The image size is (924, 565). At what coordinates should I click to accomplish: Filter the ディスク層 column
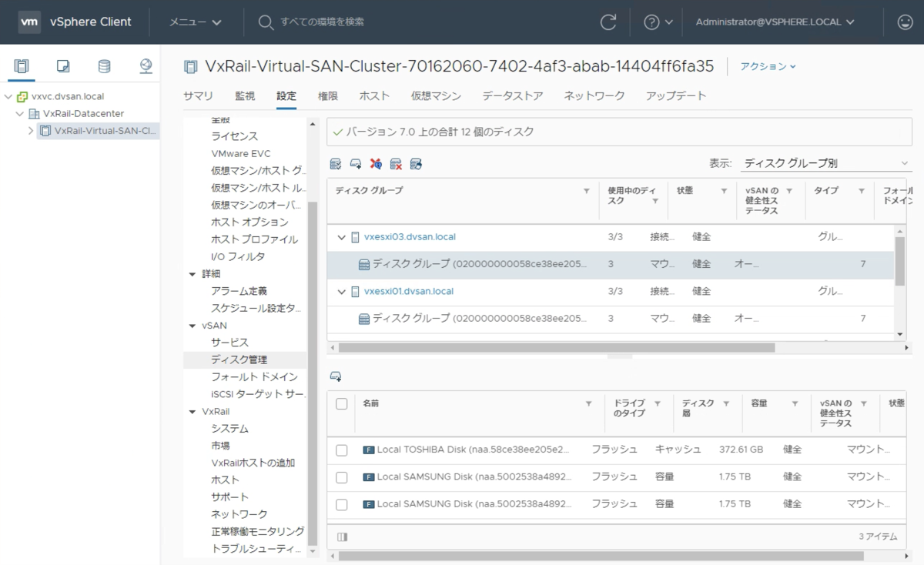click(726, 403)
